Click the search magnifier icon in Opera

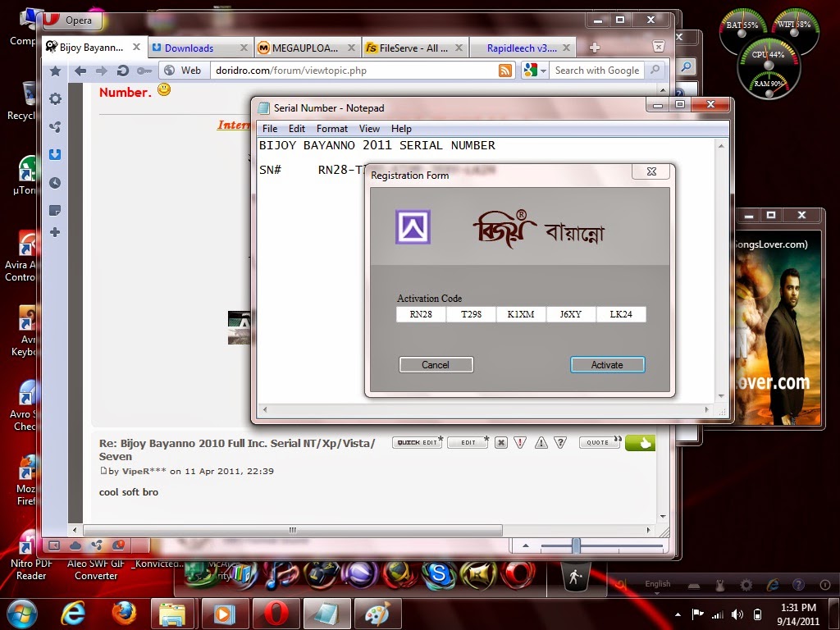point(655,71)
